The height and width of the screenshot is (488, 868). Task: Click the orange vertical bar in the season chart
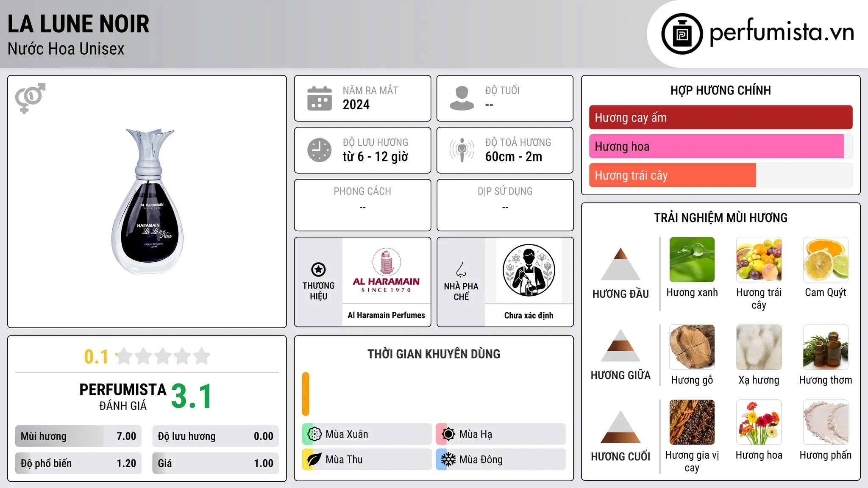click(306, 394)
